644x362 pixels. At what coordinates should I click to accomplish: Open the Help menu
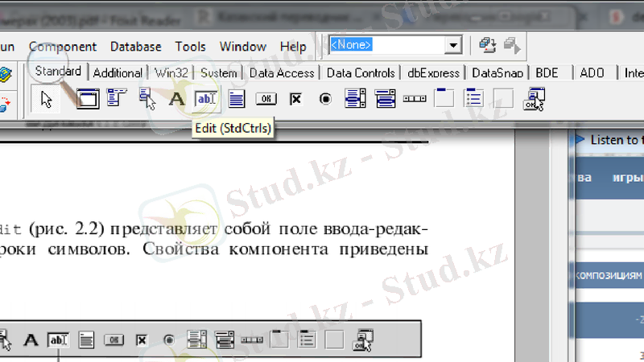pyautogui.click(x=293, y=47)
